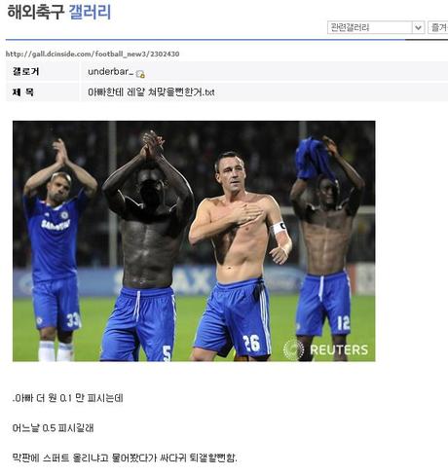
Task: Click the white captain armband in photo
Action: click(x=279, y=228)
